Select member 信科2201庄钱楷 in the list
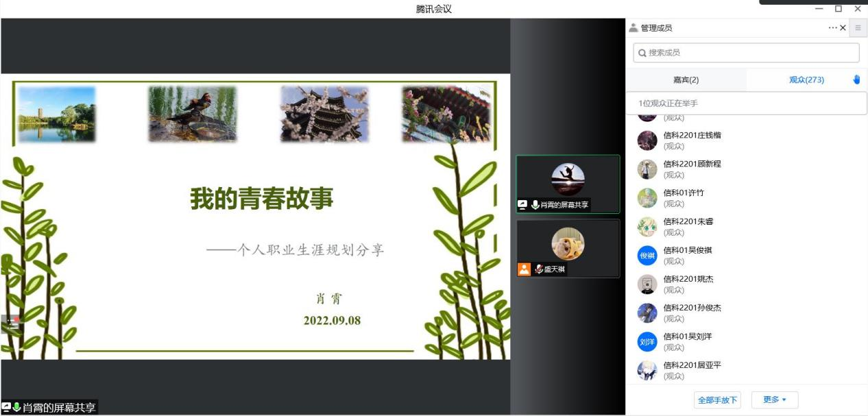The image size is (868, 416). [x=692, y=136]
